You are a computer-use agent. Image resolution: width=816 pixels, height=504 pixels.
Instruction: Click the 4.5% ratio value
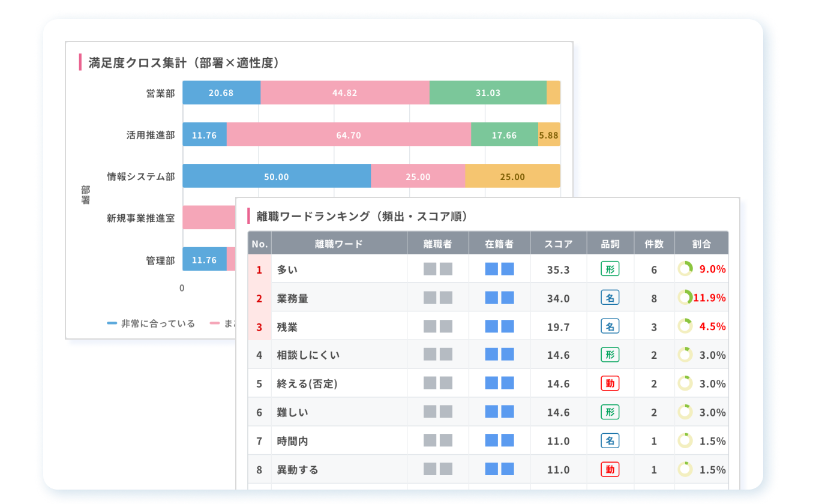[712, 327]
